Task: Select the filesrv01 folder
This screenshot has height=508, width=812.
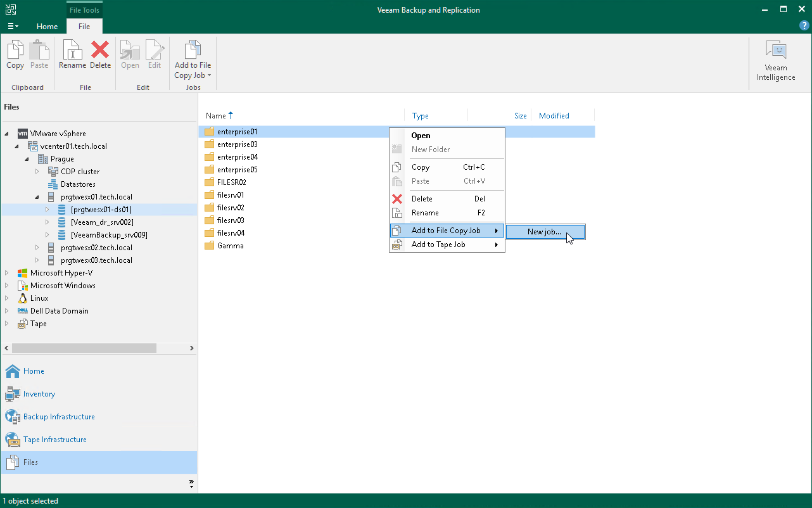Action: (230, 195)
